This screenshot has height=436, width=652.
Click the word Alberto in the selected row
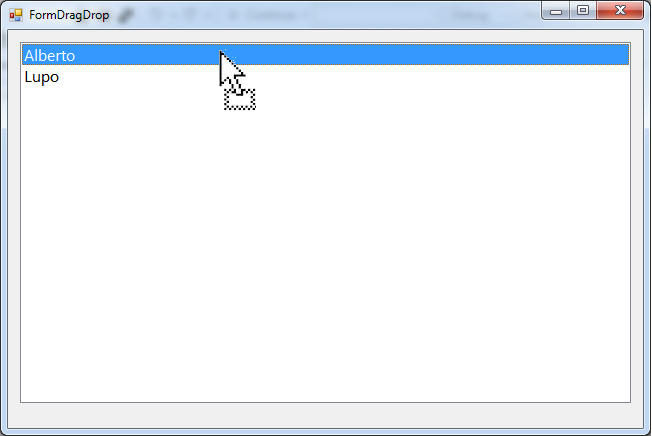click(49, 55)
